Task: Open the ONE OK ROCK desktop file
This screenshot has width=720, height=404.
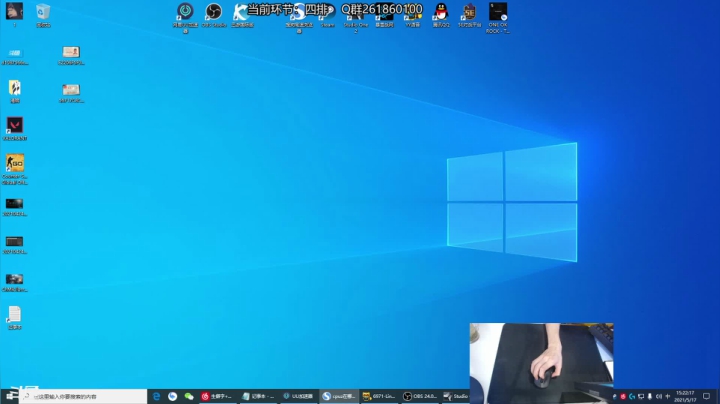Action: [498, 17]
